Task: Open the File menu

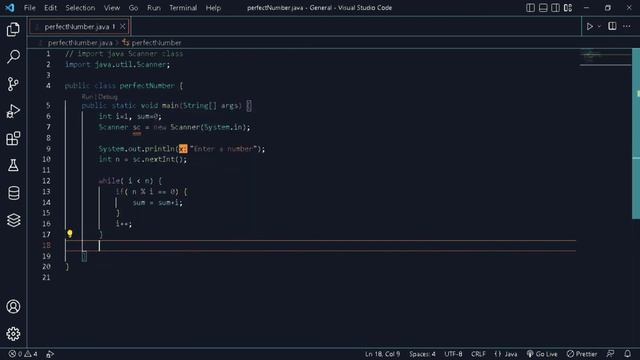Action: click(x=29, y=8)
